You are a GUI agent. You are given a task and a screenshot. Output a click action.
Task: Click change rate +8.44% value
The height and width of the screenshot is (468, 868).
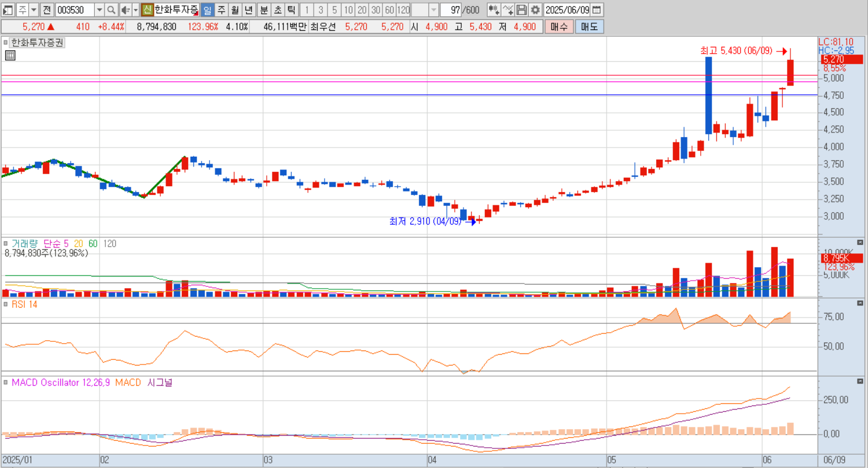(111, 27)
